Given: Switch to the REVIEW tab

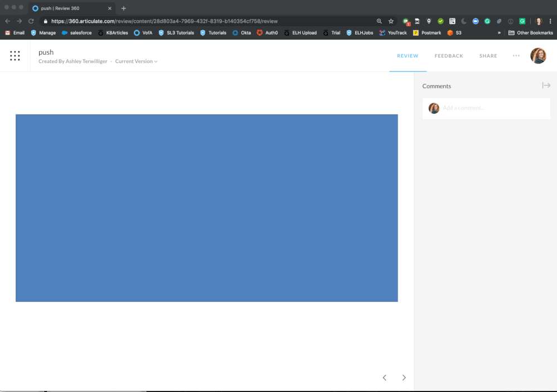Looking at the screenshot, I should pyautogui.click(x=408, y=56).
